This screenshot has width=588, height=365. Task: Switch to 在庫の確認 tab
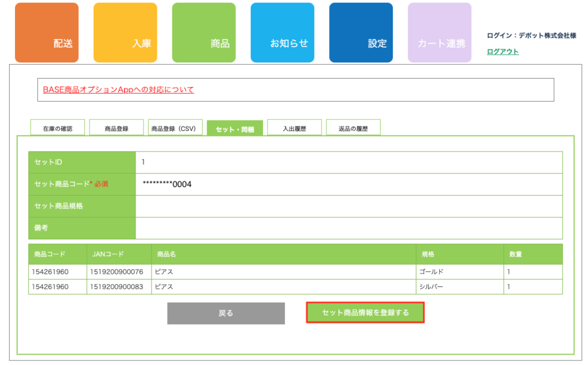click(57, 129)
